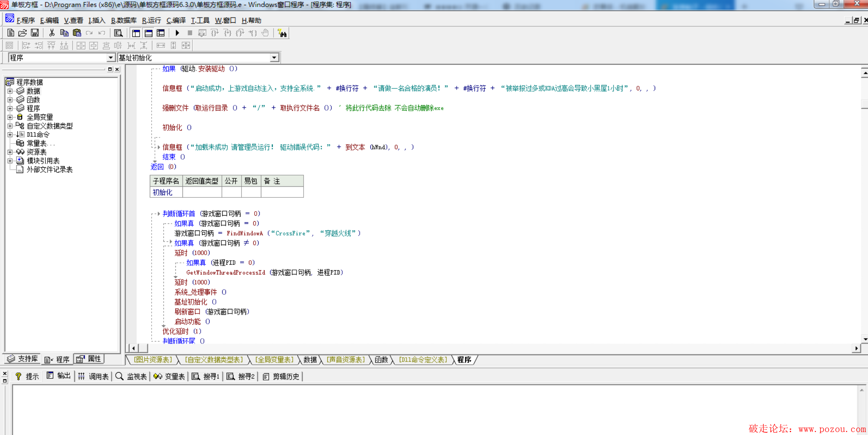The width and height of the screenshot is (868, 435).
Task: Click the equal-height sizing toolbar icon
Action: [173, 45]
